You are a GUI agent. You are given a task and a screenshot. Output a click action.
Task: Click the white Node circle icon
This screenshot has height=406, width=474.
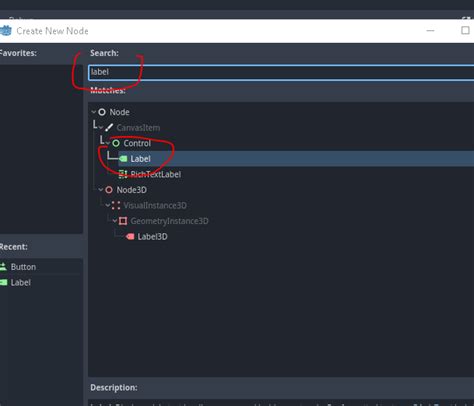tap(102, 112)
